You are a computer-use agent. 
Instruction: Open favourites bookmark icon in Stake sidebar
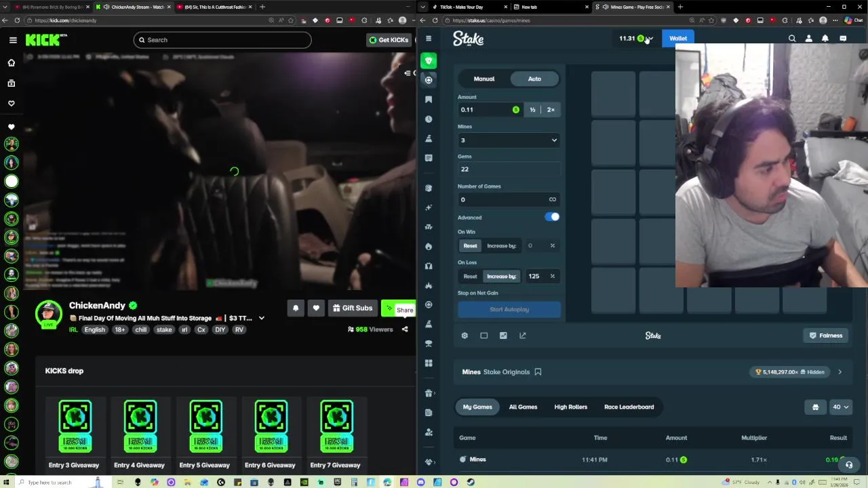[x=429, y=100]
